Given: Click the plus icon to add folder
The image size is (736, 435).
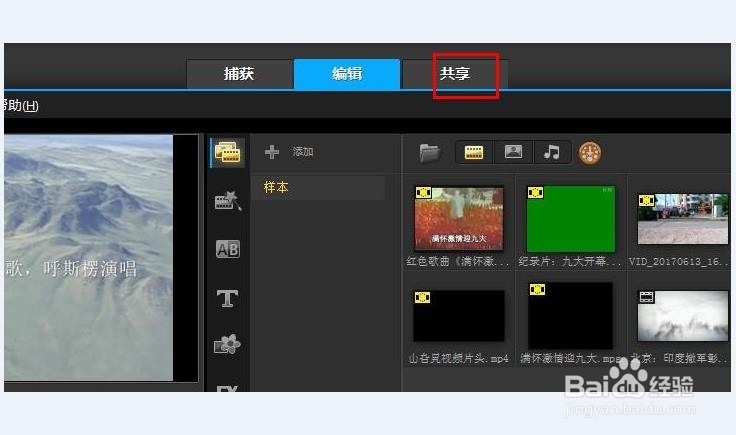Looking at the screenshot, I should pyautogui.click(x=272, y=152).
